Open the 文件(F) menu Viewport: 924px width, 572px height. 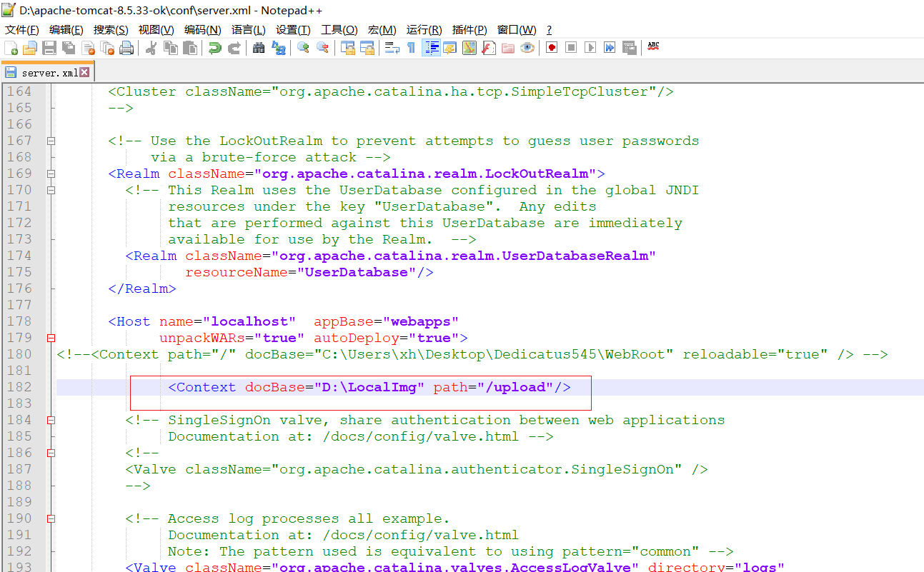[x=22, y=30]
